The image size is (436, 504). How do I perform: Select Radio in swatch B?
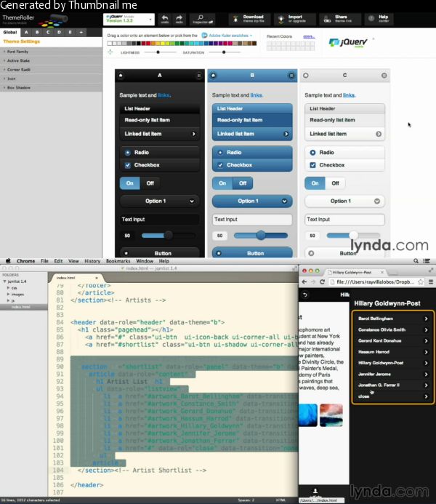click(252, 152)
